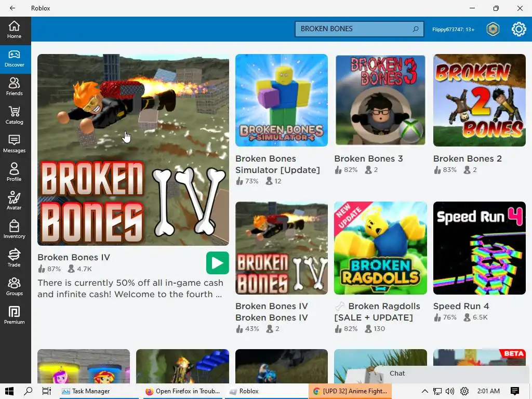This screenshot has width=532, height=399.
Task: Open the Broken Ragdolls thumbnail
Action: [380, 248]
